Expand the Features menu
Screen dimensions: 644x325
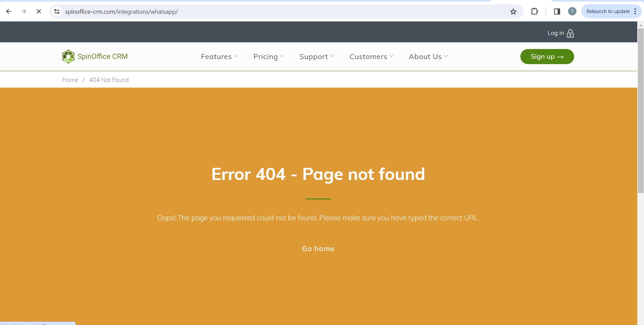click(219, 57)
